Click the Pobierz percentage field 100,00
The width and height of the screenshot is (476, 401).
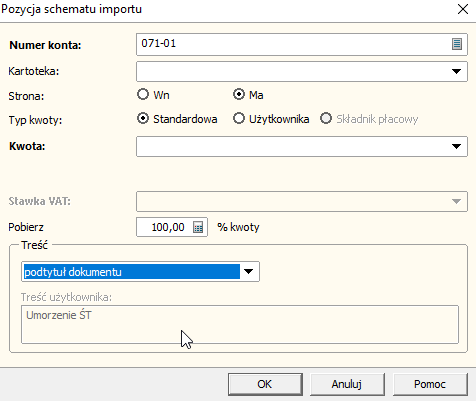pyautogui.click(x=172, y=227)
